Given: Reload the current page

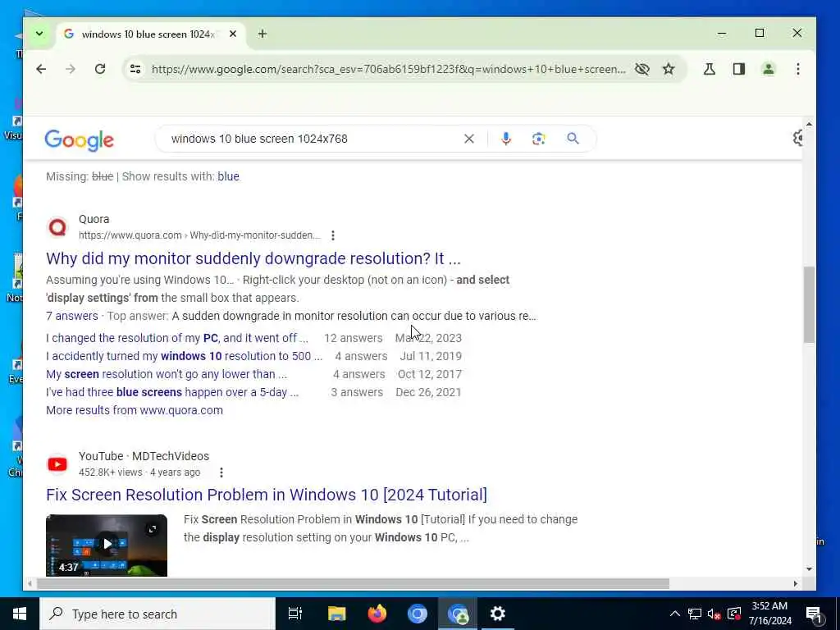Looking at the screenshot, I should [x=99, y=69].
